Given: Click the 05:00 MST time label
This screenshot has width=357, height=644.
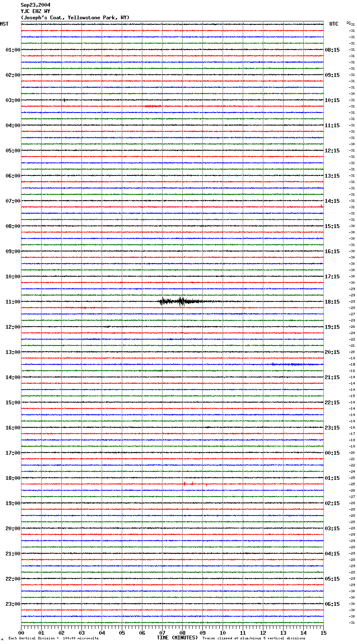Looking at the screenshot, I should point(13,151).
